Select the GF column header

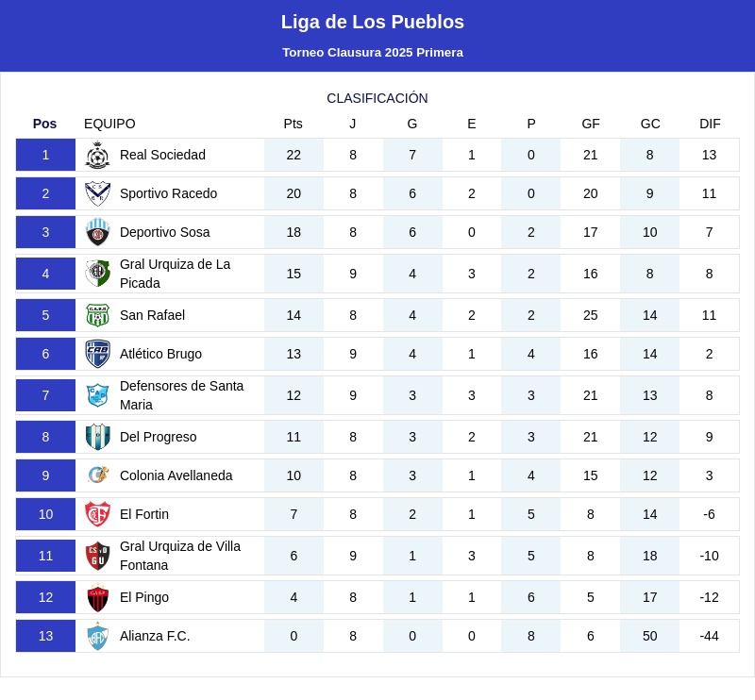coord(591,124)
